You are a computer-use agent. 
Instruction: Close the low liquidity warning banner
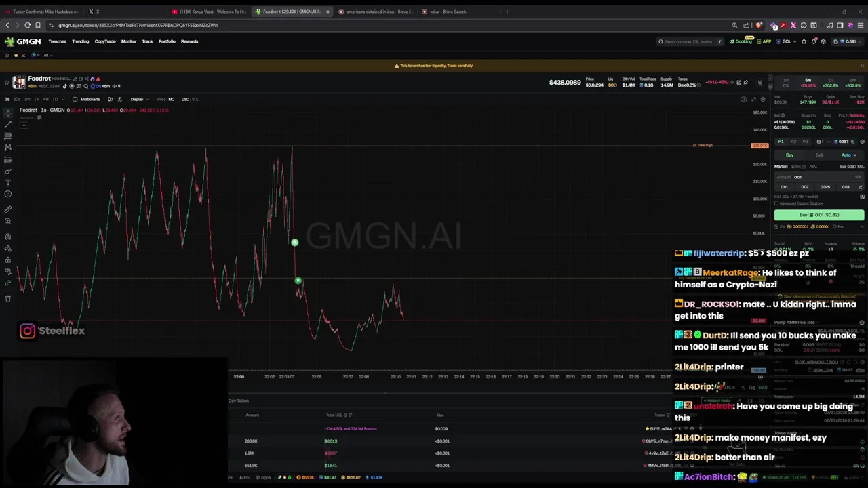point(862,66)
